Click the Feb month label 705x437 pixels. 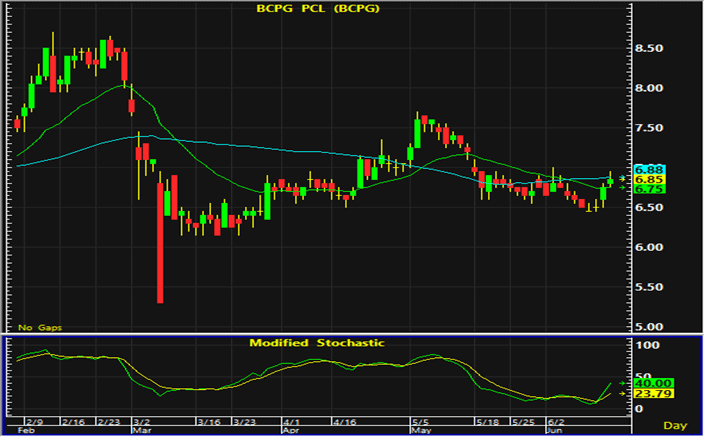(25, 430)
